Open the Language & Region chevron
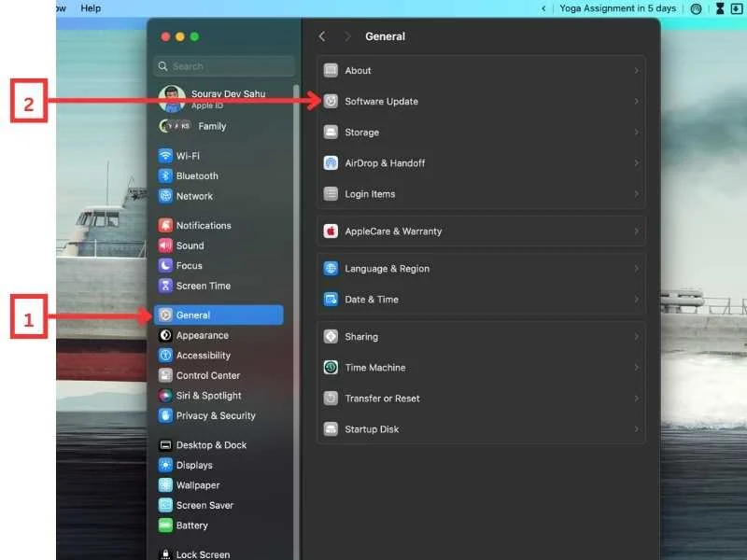This screenshot has height=560, width=747. [636, 269]
